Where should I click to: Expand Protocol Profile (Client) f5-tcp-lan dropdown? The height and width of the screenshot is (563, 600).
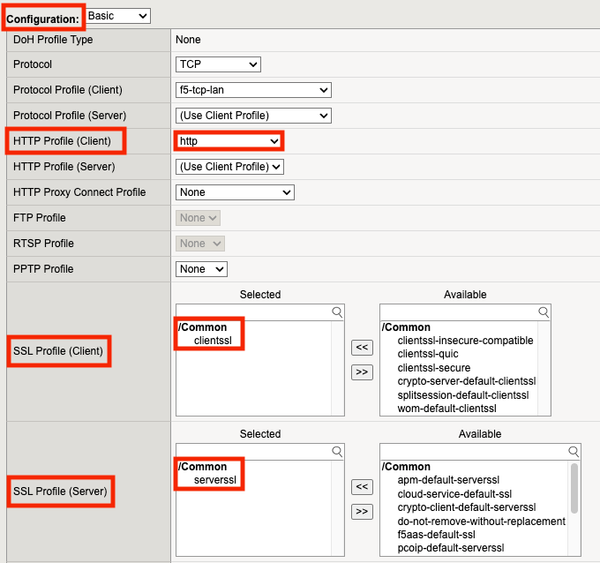coord(253,90)
